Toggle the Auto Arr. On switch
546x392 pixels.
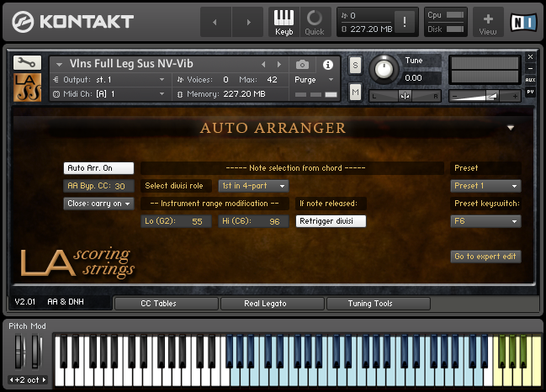pyautogui.click(x=98, y=168)
